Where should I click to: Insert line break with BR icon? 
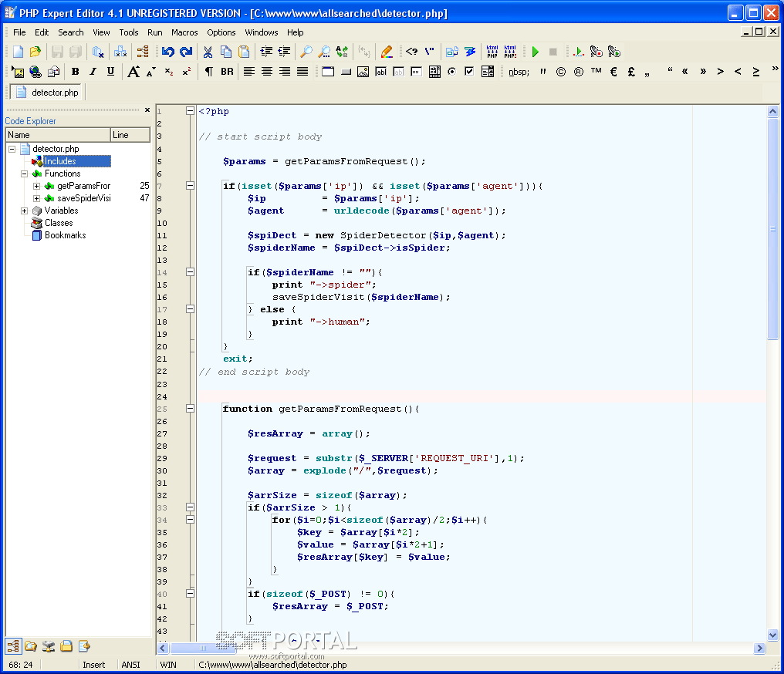point(227,72)
